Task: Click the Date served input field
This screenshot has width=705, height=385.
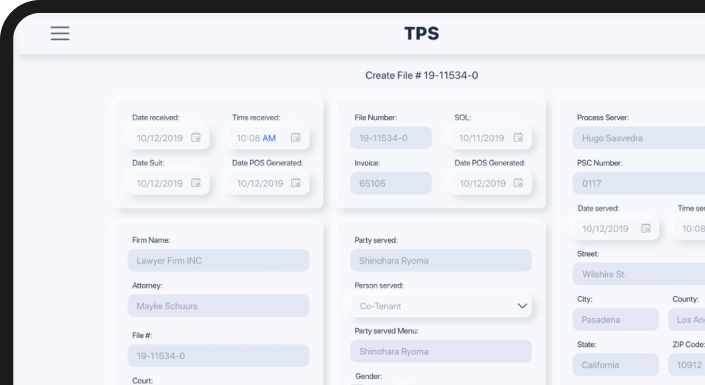Action: click(x=616, y=228)
